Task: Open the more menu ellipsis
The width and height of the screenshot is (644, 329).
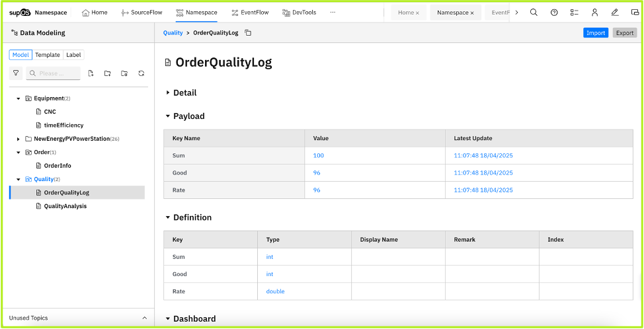Action: (333, 13)
